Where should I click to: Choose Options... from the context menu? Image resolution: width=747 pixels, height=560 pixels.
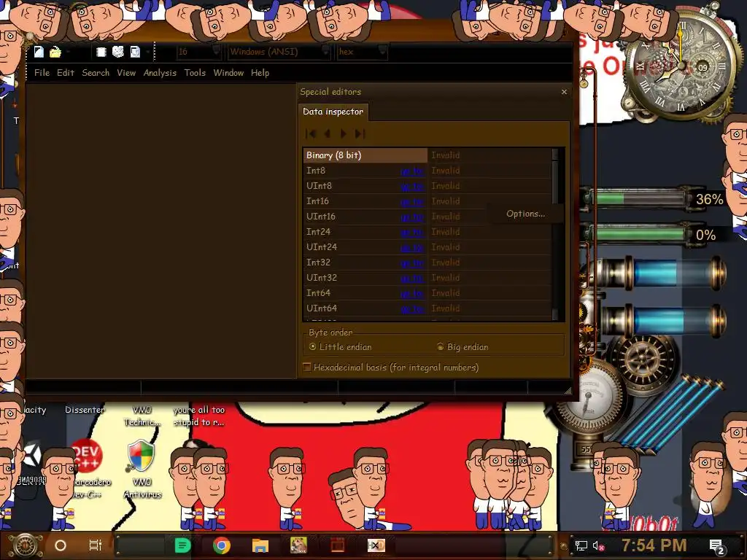coord(525,214)
